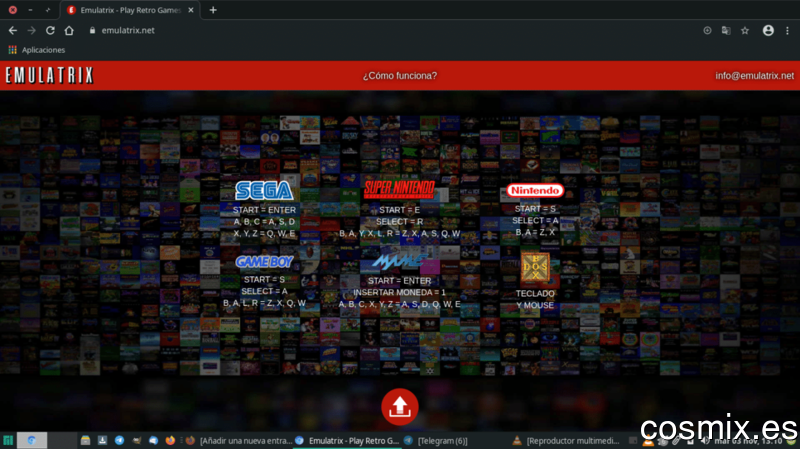Click Super Nintendo 'SELECT = R' text
This screenshot has width=800, height=449.
point(399,222)
